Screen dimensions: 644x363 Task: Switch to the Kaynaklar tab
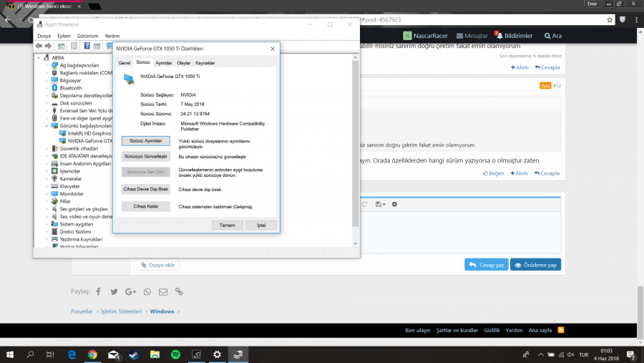click(x=205, y=63)
